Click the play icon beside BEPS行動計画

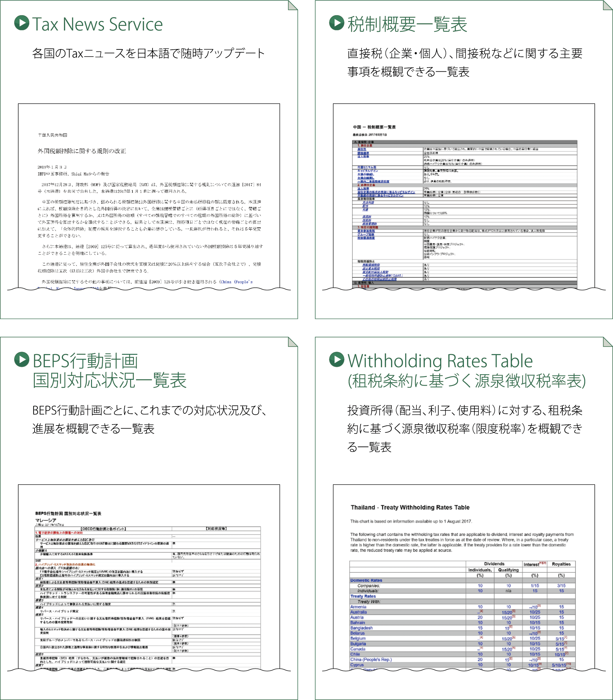[x=22, y=360]
